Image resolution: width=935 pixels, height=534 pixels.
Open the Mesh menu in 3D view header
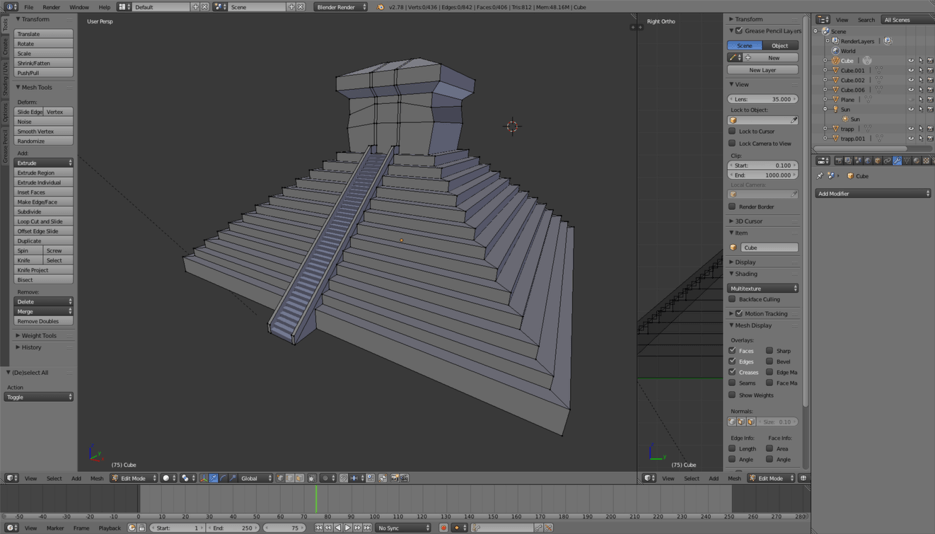pos(97,478)
